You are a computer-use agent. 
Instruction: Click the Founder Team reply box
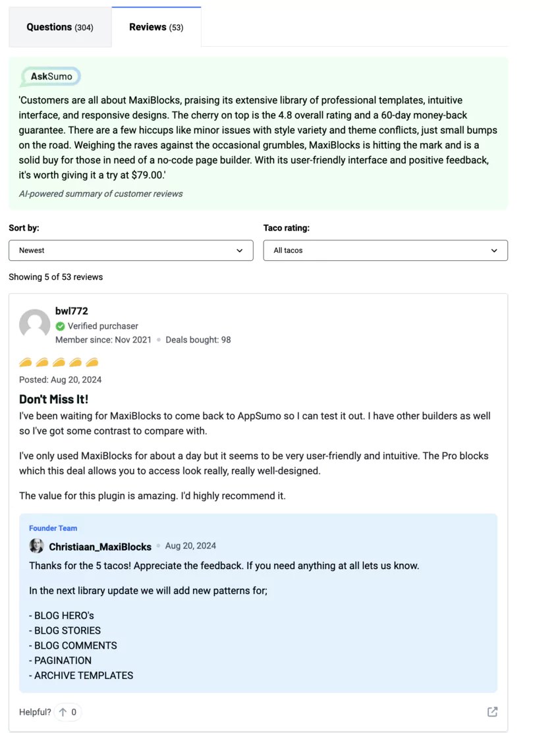tap(261, 603)
